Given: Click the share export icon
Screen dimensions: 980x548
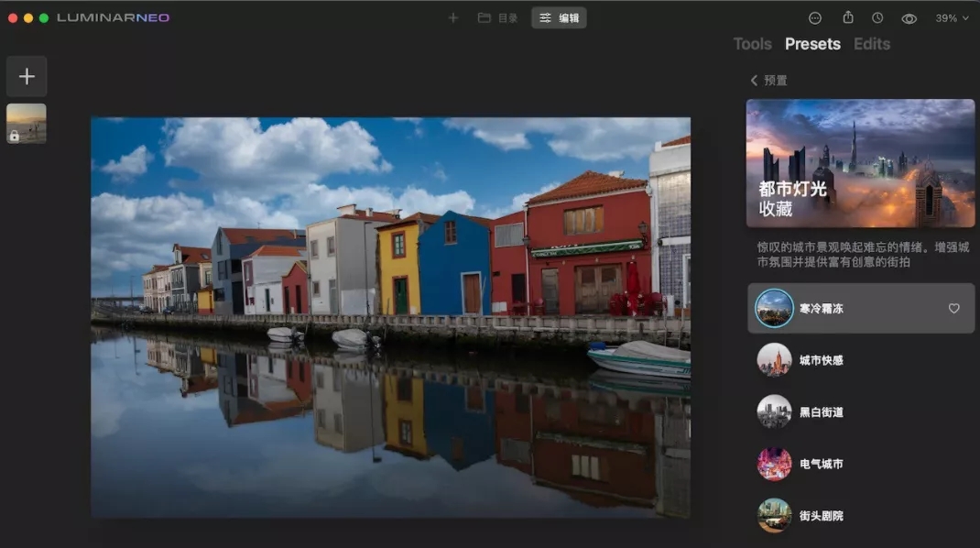Looking at the screenshot, I should [848, 17].
